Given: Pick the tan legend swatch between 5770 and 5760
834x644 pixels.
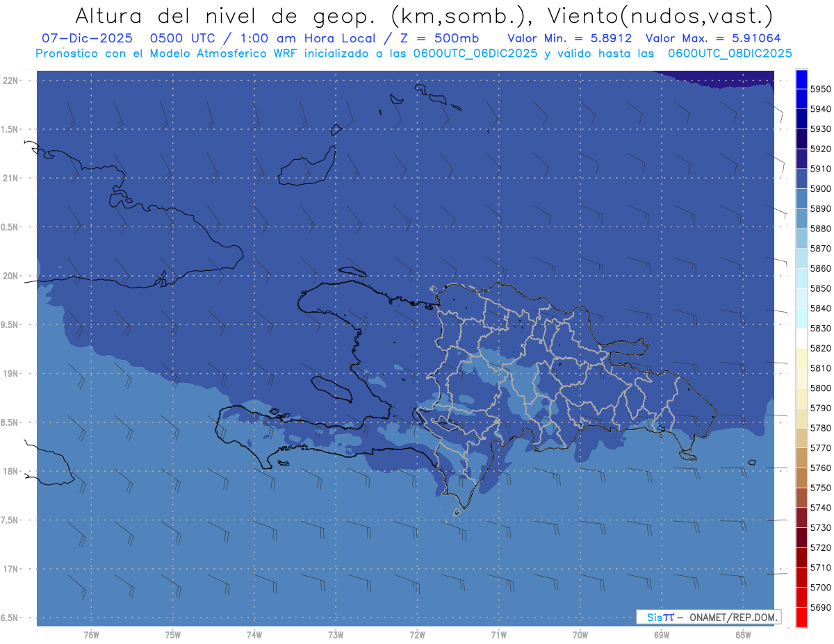Looking at the screenshot, I should [801, 458].
